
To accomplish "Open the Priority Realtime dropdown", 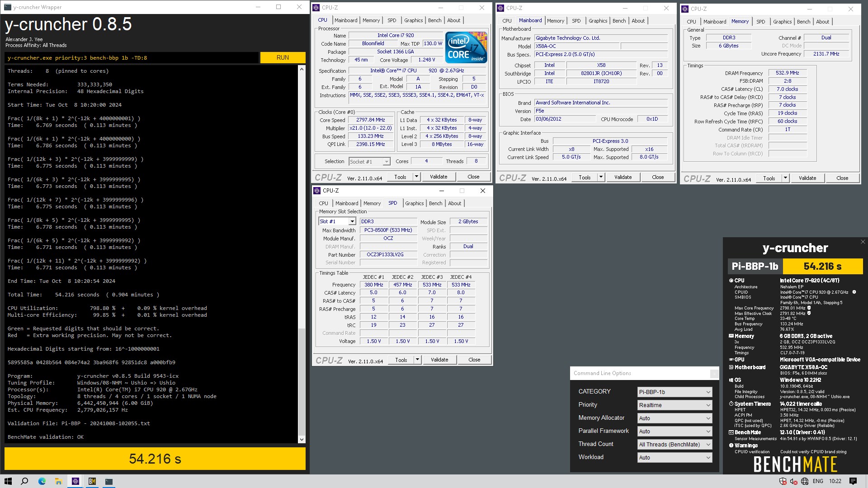I will click(x=675, y=405).
